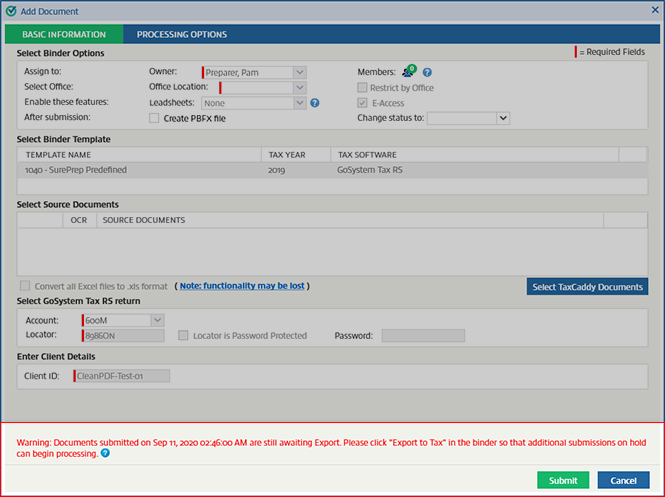Click the Client ID input field
This screenshot has width=665, height=497.
[122, 376]
